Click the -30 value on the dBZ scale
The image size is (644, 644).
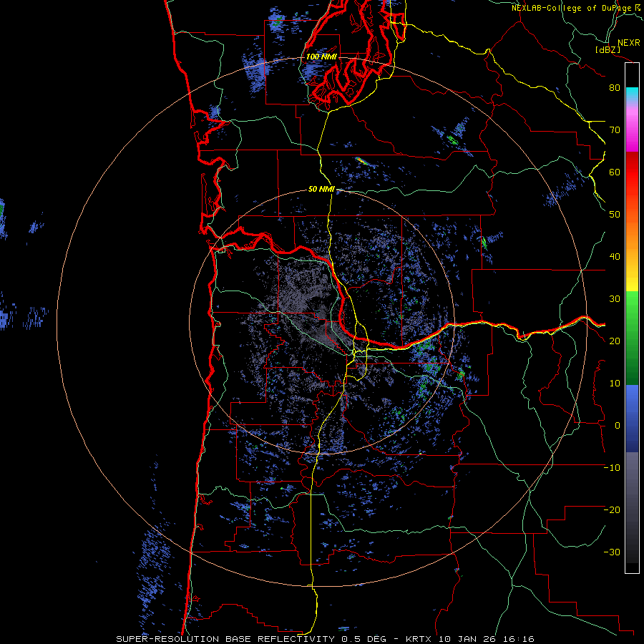pos(612,552)
